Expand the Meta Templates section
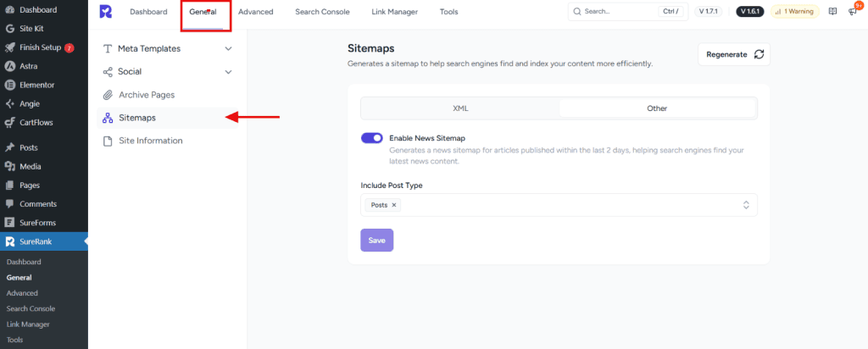868x349 pixels. tap(228, 49)
